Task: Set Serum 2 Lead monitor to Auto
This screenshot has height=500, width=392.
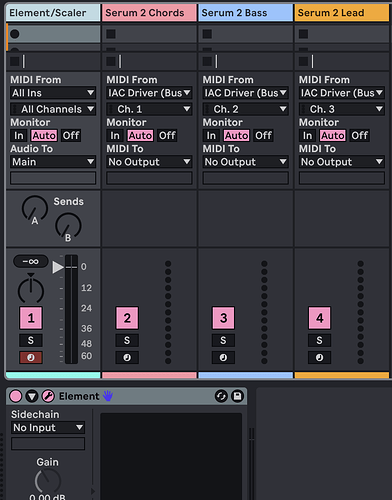Action: (333, 136)
